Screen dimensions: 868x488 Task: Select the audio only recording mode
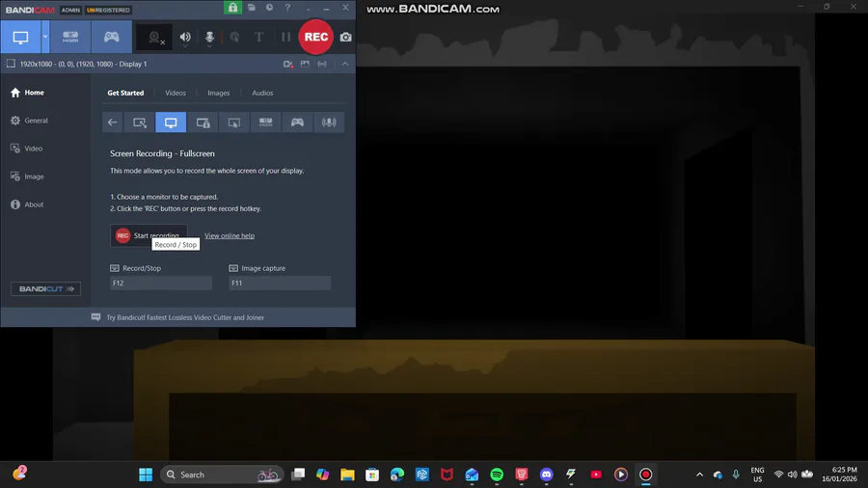point(329,122)
